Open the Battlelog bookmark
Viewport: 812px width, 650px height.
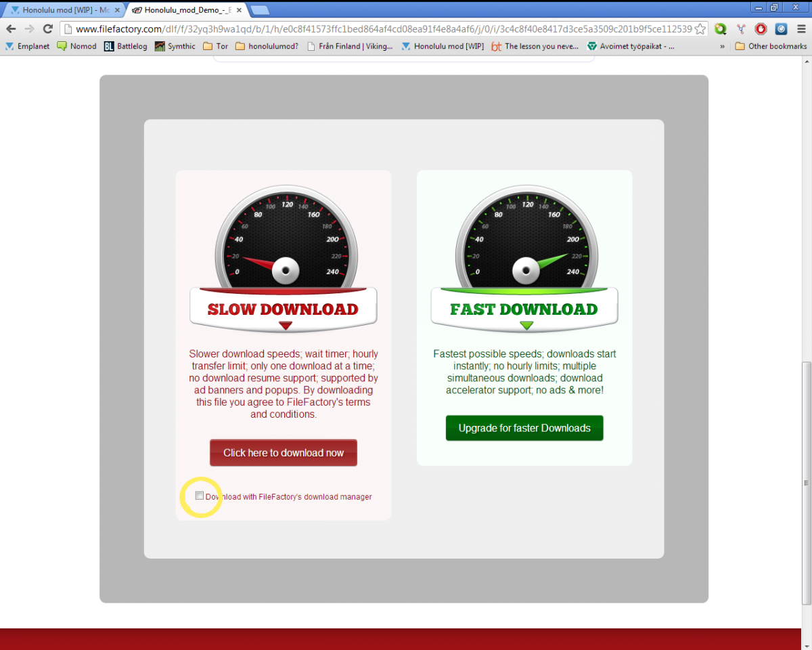coord(126,47)
